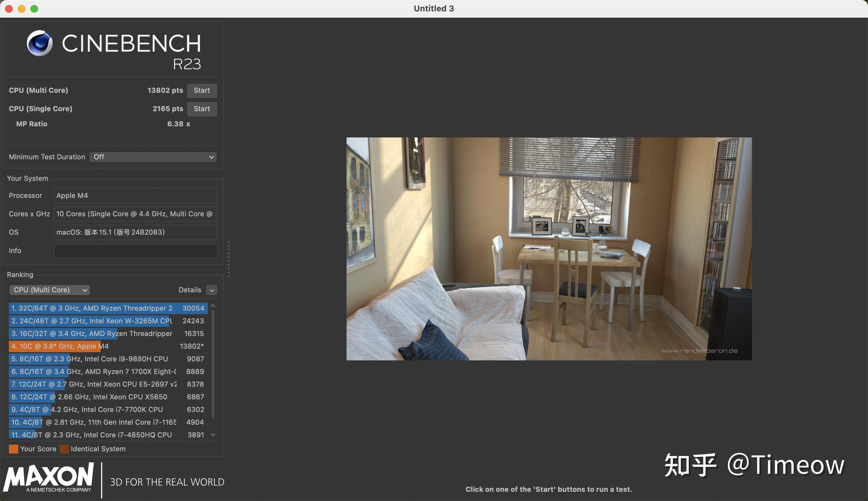868x501 pixels.
Task: Select the Intel Xeon E5-2697 v2 row
Action: tap(108, 384)
